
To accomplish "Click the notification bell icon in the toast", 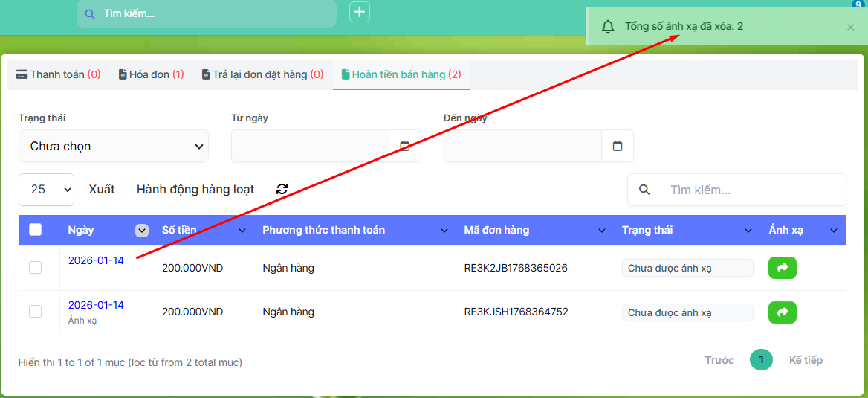I will tap(608, 27).
